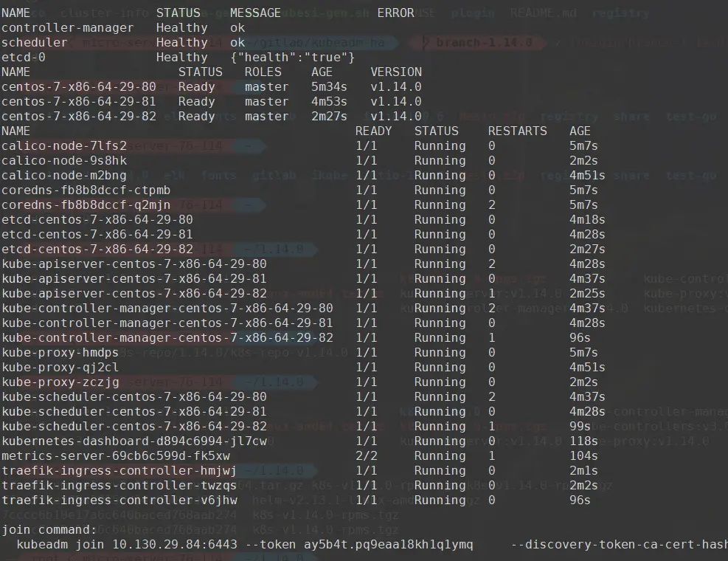
Task: Select pod kube-controller-manager-centos-7-x86-64-29-82
Action: (x=167, y=338)
